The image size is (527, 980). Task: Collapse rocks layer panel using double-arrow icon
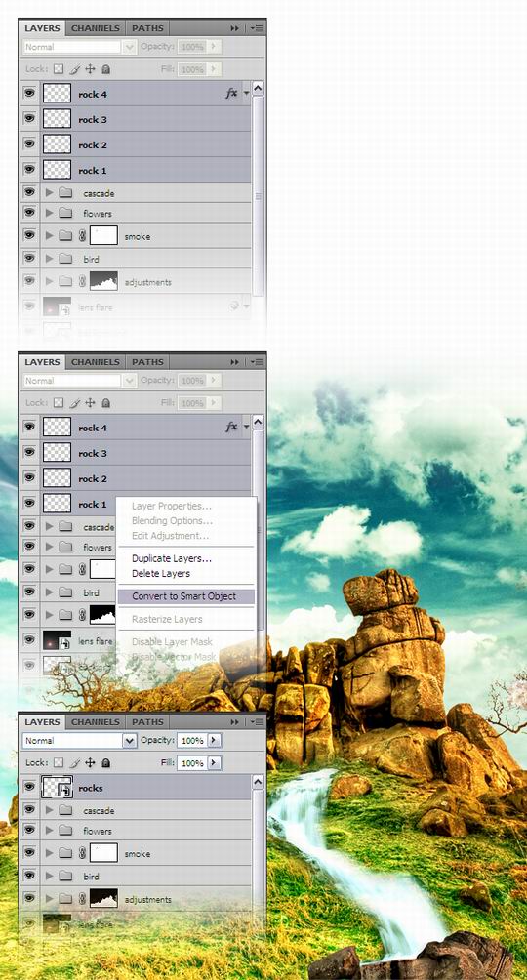(x=234, y=722)
